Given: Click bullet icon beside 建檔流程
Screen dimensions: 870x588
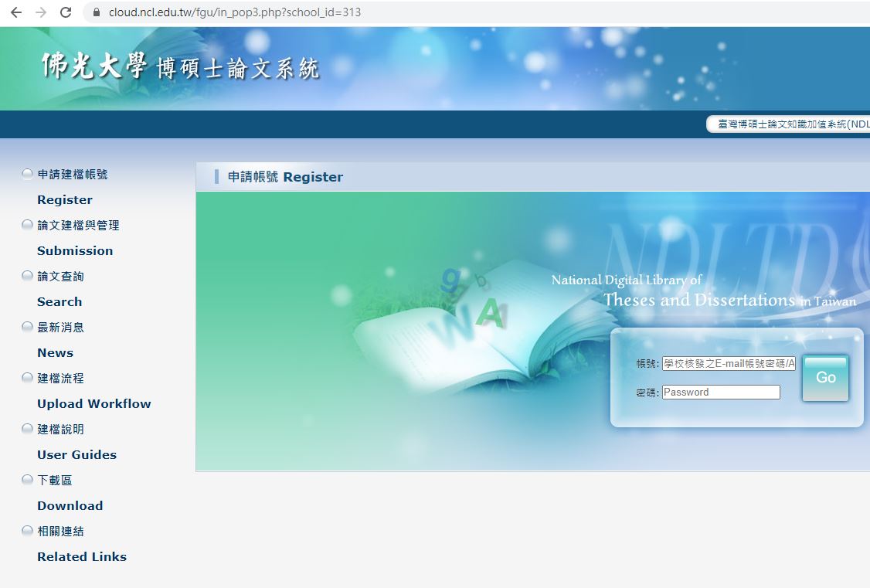Looking at the screenshot, I should (27, 378).
